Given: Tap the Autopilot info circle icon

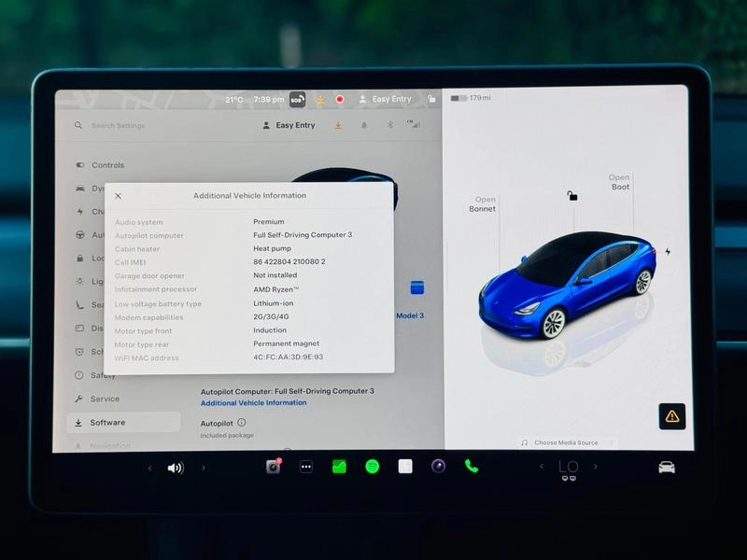Looking at the screenshot, I should 242,423.
